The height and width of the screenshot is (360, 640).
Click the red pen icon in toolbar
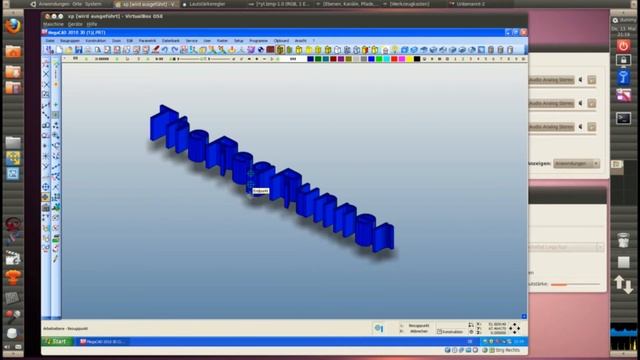tap(156, 50)
